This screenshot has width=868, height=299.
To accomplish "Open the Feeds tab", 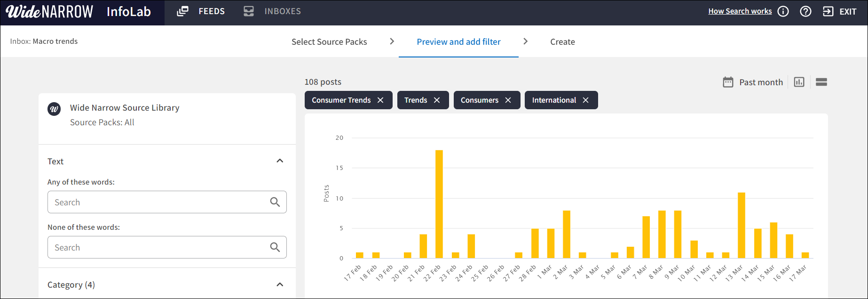I will tap(201, 11).
